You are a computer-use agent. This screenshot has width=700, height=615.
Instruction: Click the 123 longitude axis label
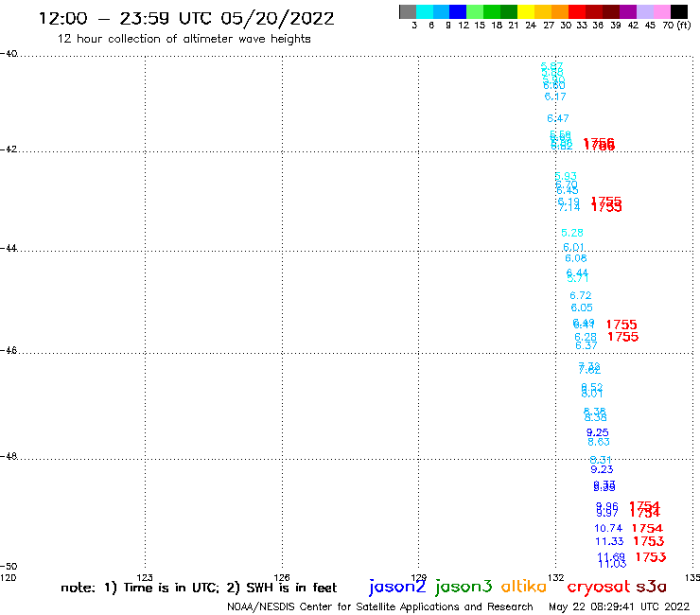point(145,577)
